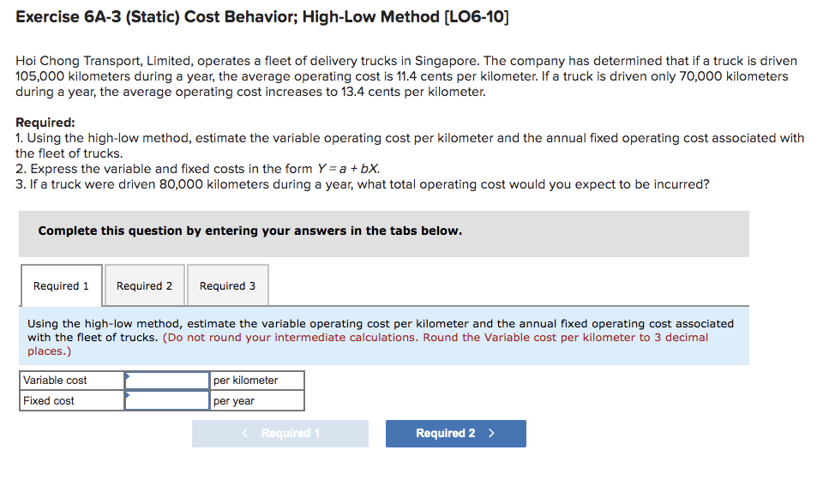Click the right arrow chevron on Required 2 button
The height and width of the screenshot is (504, 835).
(493, 433)
